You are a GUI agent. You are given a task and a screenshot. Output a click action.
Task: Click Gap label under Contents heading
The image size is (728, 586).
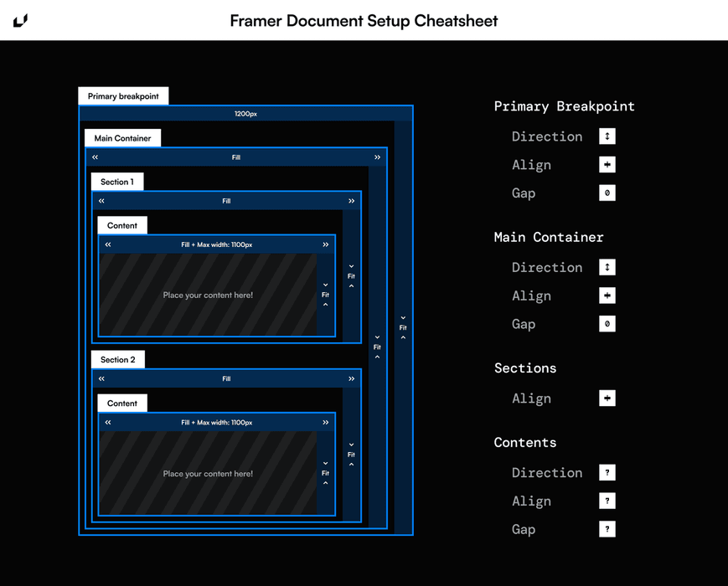click(524, 529)
